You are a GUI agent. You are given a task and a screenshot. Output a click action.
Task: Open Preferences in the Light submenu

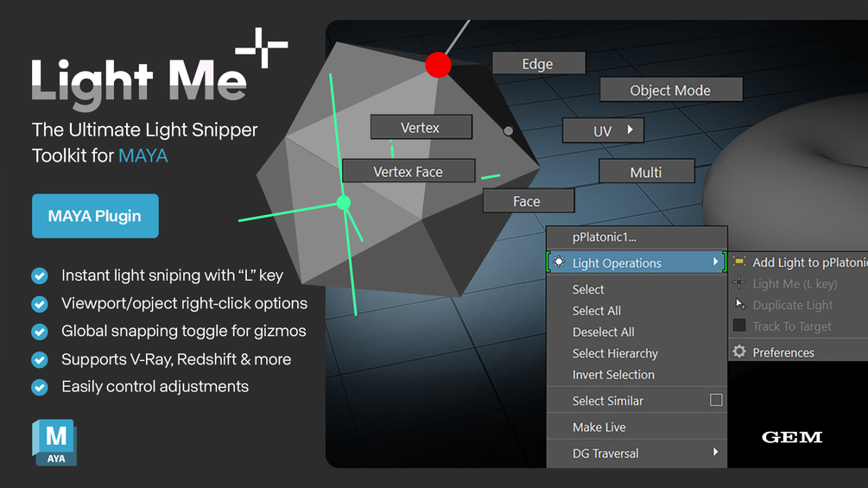(x=783, y=352)
